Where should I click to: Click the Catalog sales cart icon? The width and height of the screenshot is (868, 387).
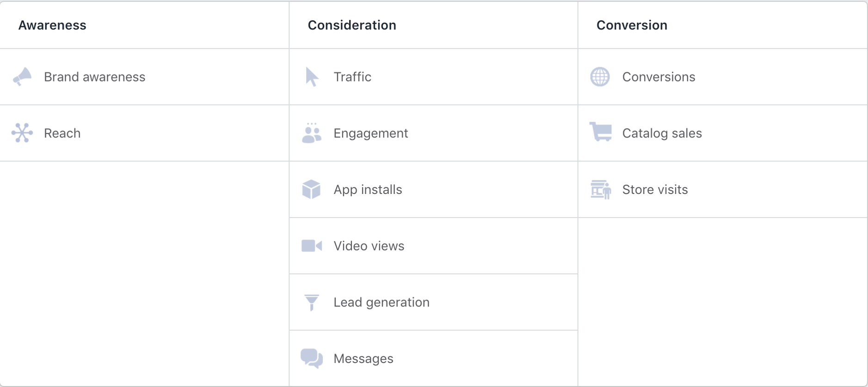click(601, 132)
